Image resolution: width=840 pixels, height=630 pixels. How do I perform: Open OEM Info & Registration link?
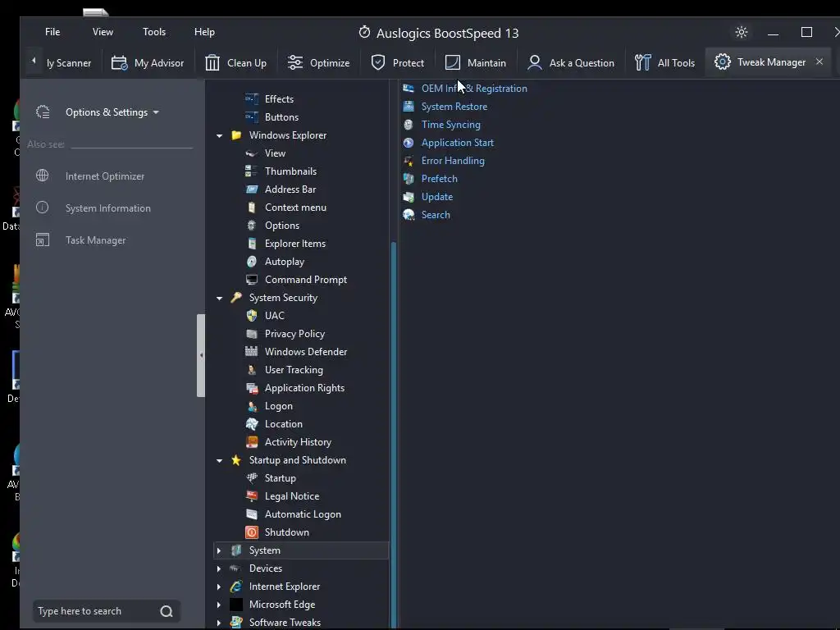[474, 89]
